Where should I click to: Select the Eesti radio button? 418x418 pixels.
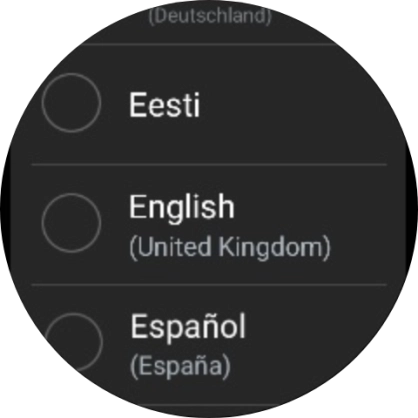(x=71, y=103)
